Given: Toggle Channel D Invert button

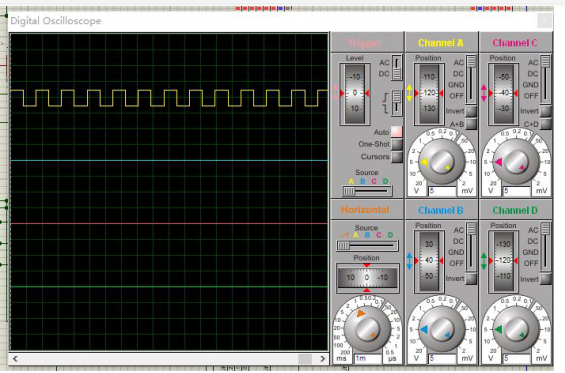Looking at the screenshot, I should [x=546, y=279].
